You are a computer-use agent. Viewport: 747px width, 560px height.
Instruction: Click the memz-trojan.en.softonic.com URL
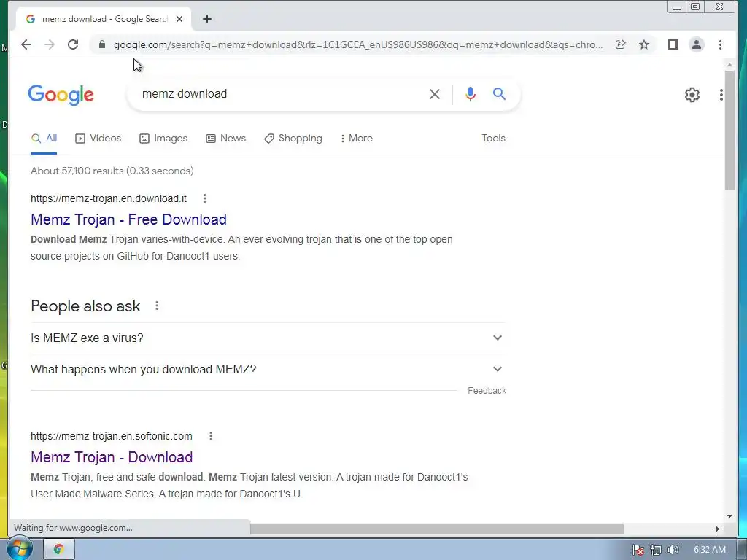[x=112, y=436]
